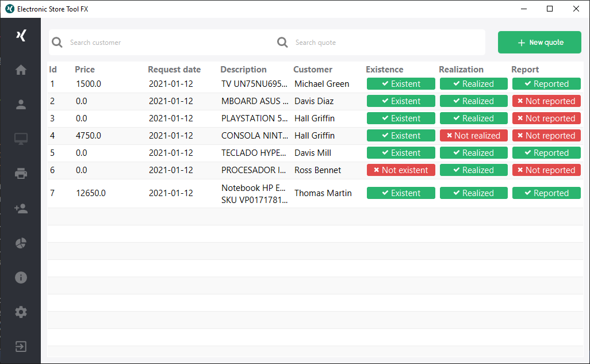Select the TV UN75NU695... description cell
Screen dimensions: 590x364
click(x=254, y=83)
